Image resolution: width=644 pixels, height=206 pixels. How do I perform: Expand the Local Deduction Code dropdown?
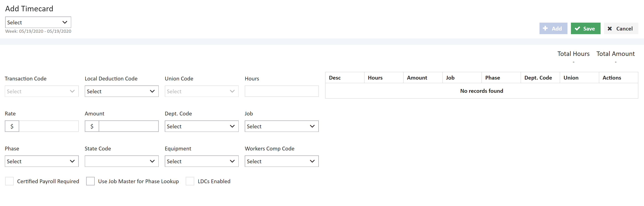(121, 91)
